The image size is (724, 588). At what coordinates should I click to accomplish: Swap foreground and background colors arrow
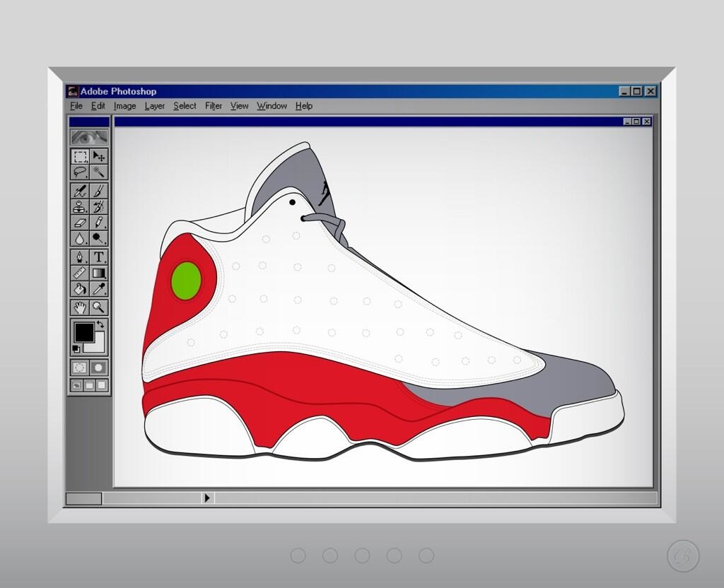[100, 324]
